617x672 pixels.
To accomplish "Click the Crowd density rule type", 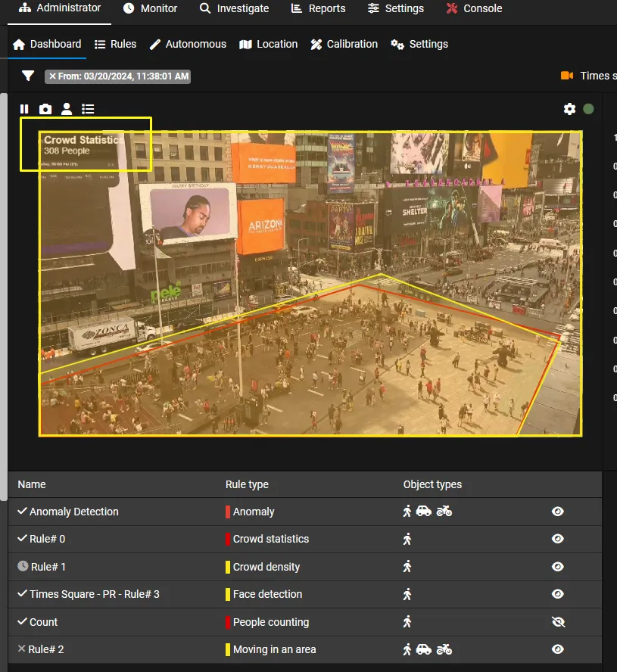I will [266, 567].
